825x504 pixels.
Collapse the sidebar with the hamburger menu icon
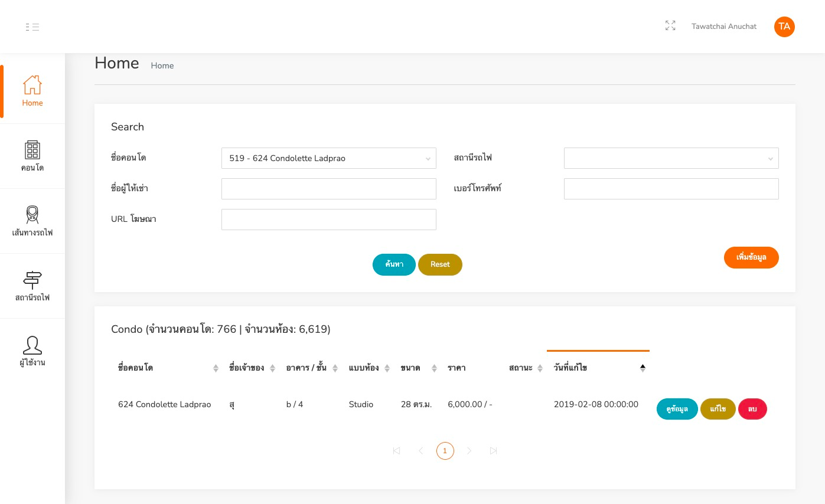(32, 27)
